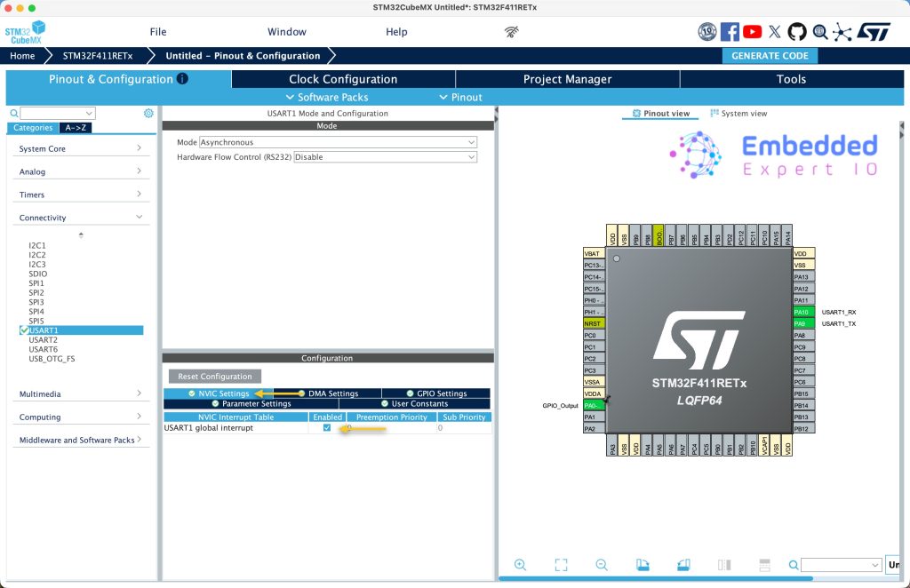Open the YouTube icon link
The height and width of the screenshot is (588, 910).
pos(752,32)
